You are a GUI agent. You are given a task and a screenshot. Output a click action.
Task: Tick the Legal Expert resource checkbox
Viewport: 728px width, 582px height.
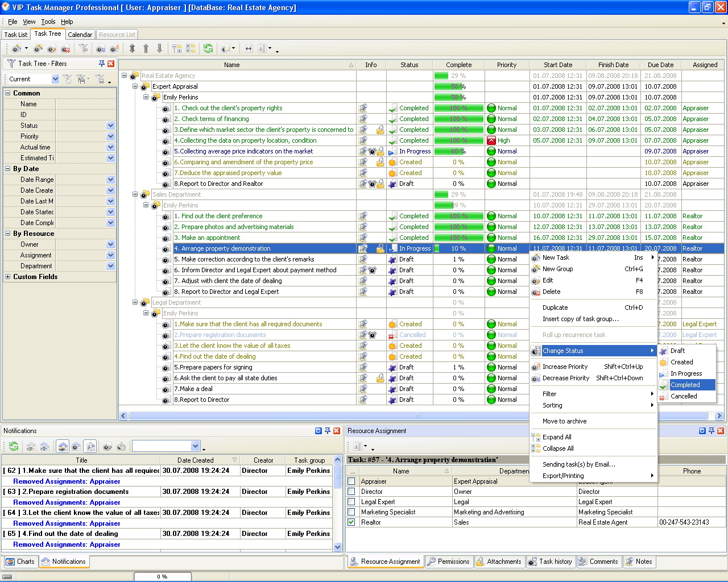[x=351, y=502]
